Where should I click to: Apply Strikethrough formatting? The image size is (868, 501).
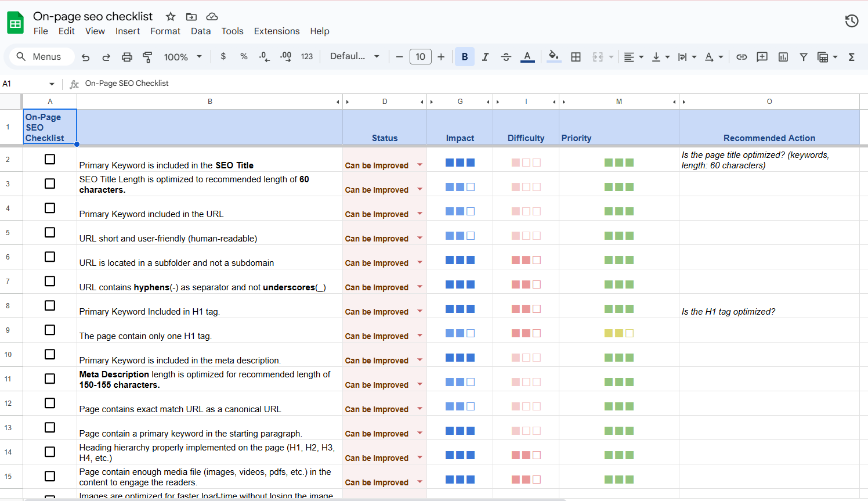[506, 57]
